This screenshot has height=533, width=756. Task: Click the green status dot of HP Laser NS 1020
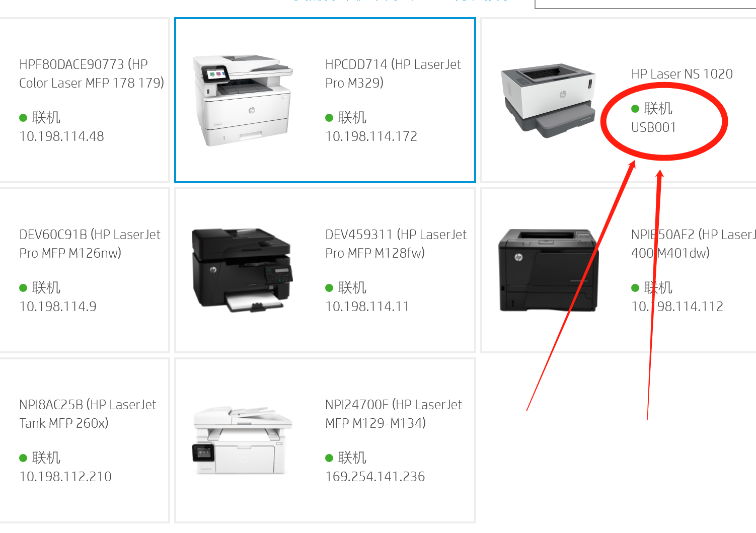[x=635, y=109]
